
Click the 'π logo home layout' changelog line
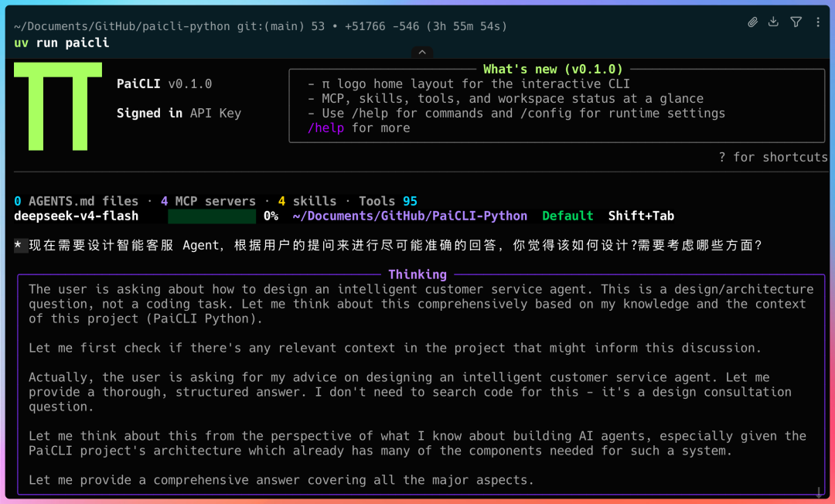(469, 84)
